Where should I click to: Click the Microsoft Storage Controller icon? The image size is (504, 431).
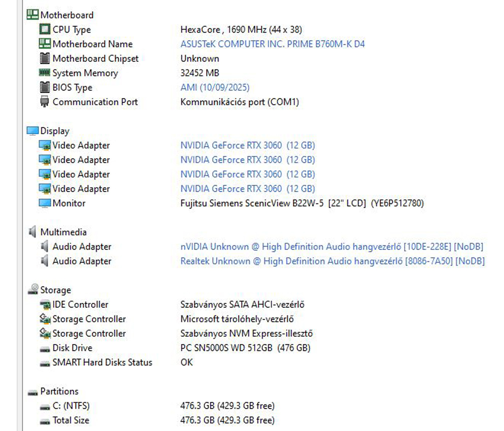point(45,319)
